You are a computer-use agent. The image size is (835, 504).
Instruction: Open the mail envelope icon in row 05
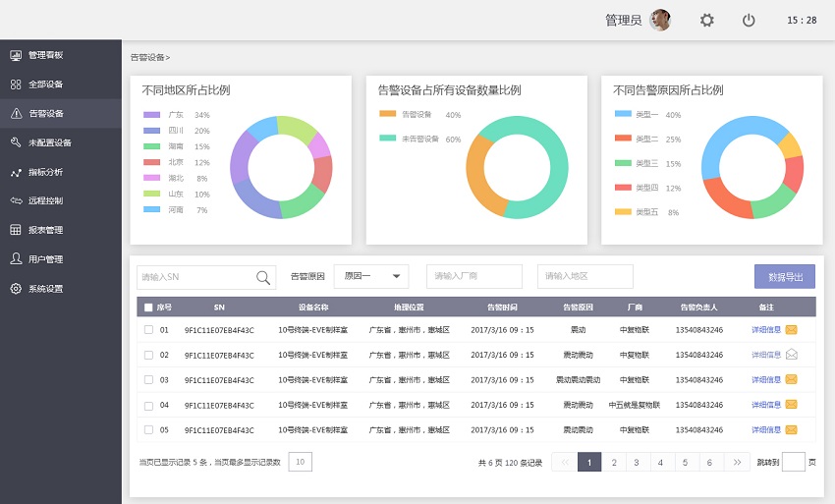[x=792, y=429]
